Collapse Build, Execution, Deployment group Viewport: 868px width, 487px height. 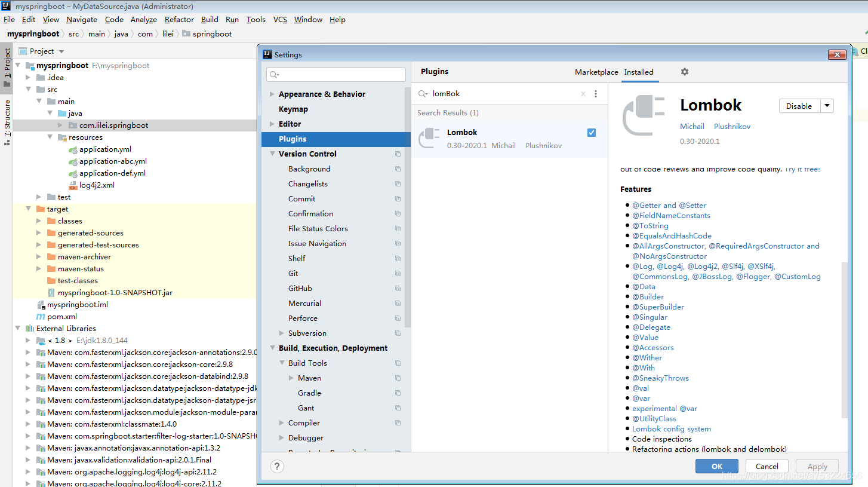coord(272,348)
